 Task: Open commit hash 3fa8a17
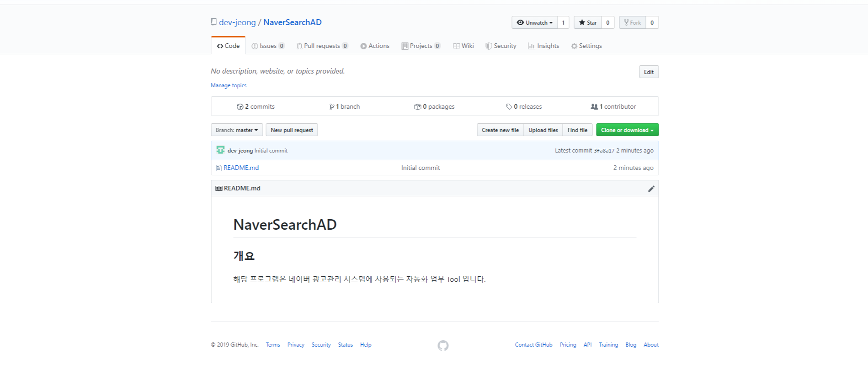[604, 151]
